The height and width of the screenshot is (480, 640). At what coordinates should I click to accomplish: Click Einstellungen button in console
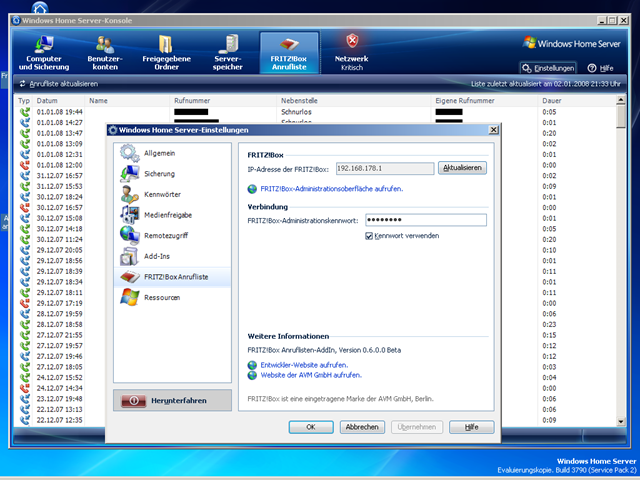[549, 68]
